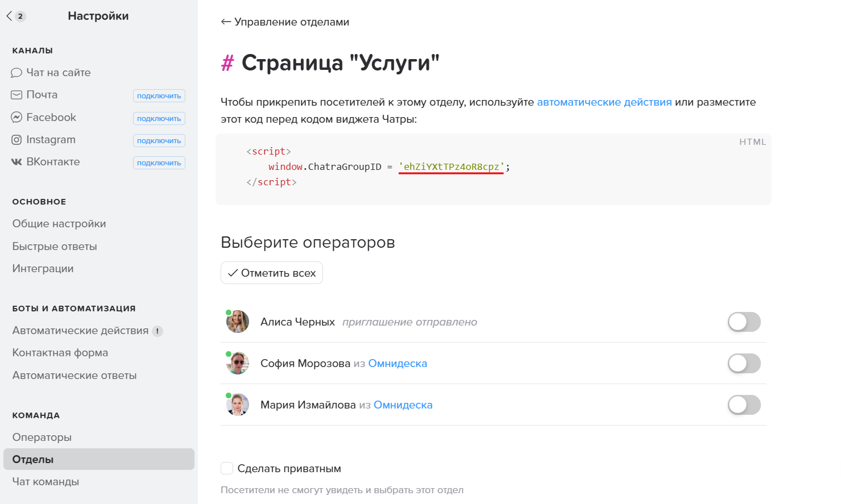This screenshot has width=841, height=504.
Task: Click the VK logo icon
Action: coord(16,162)
